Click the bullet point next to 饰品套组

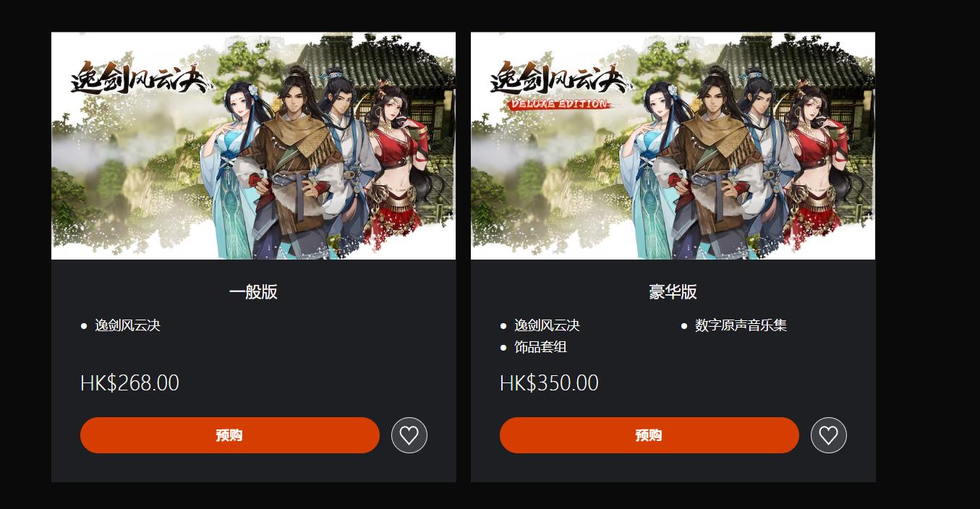[503, 348]
